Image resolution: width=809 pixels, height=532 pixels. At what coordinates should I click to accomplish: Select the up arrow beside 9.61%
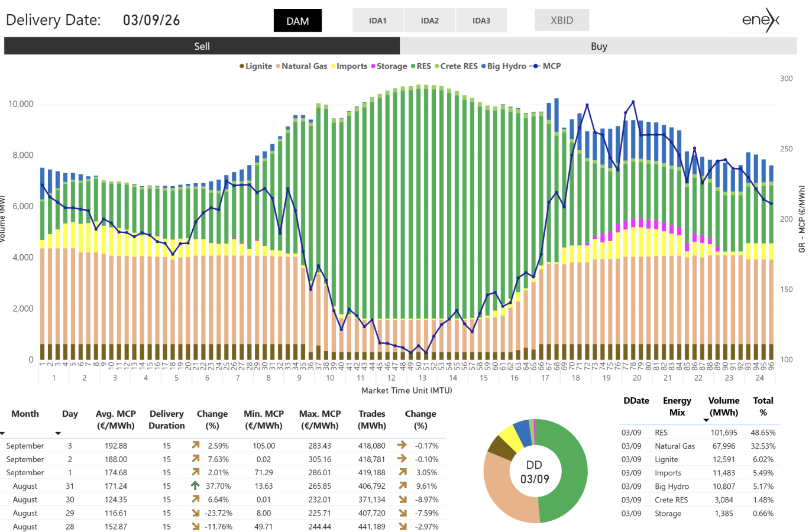click(x=403, y=486)
